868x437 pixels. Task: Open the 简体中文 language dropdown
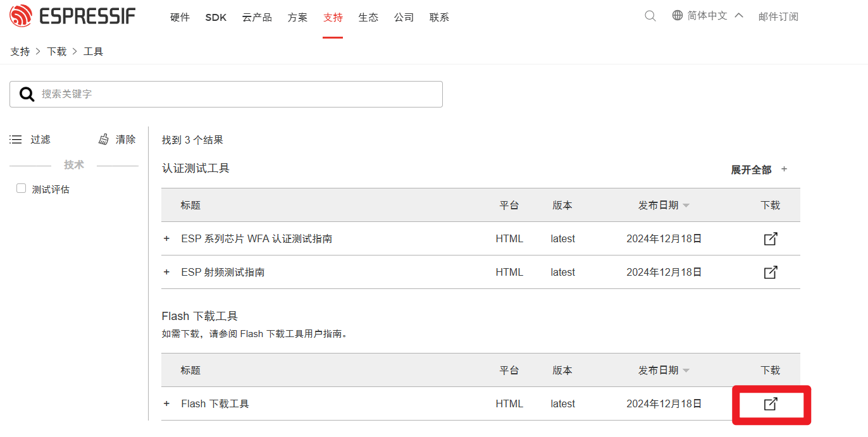[707, 15]
